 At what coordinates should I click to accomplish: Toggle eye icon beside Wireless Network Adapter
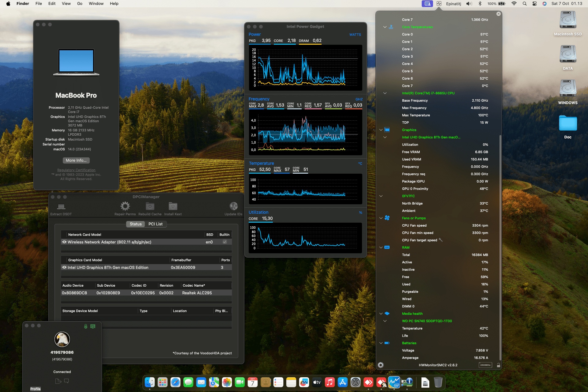point(64,242)
